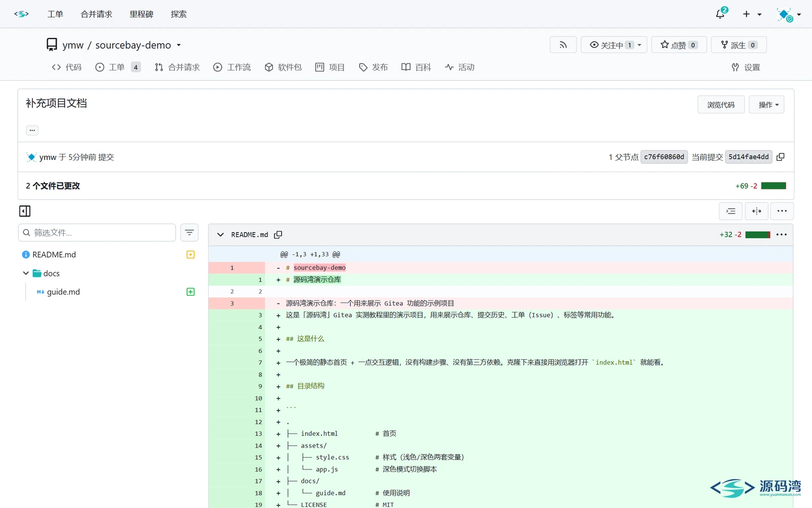Open the notifications bell
This screenshot has width=812, height=508.
coord(721,14)
